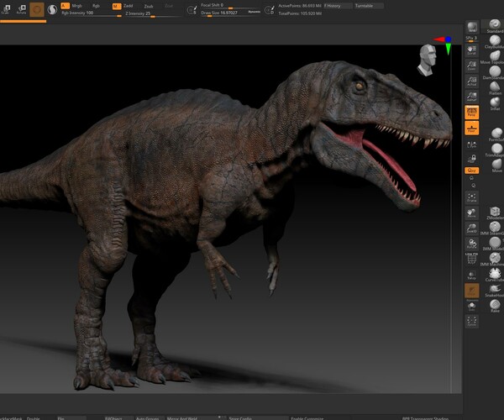Select the Flatten brush
504x420 pixels.
pyautogui.click(x=495, y=88)
